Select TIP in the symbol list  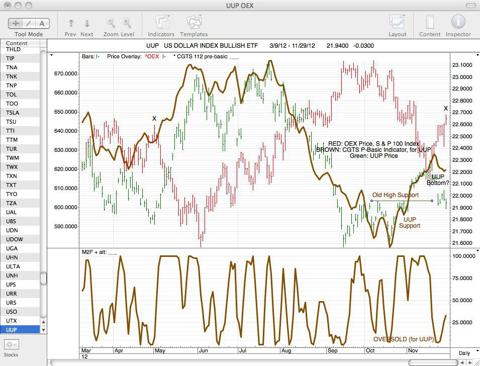[x=20, y=58]
